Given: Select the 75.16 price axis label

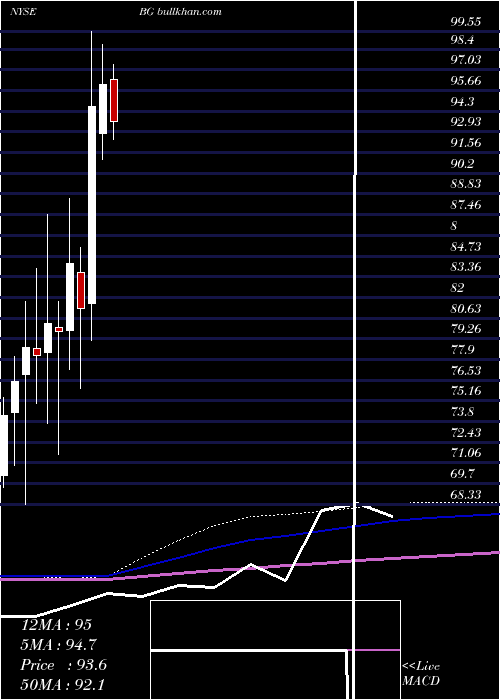Looking at the screenshot, I should [466, 391].
